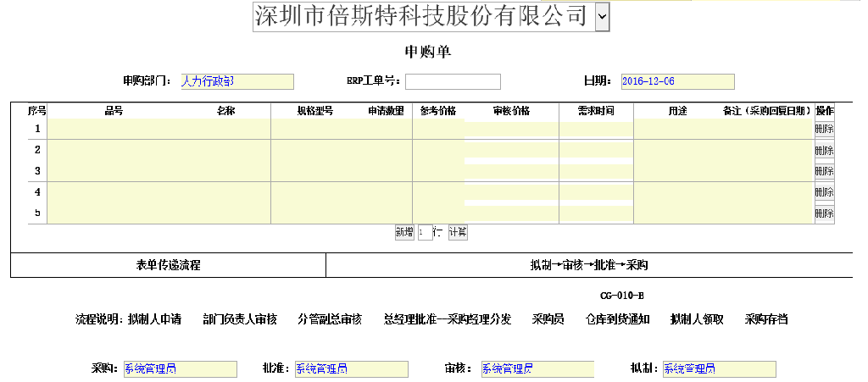Click the 申请数量 column header

tap(386, 111)
